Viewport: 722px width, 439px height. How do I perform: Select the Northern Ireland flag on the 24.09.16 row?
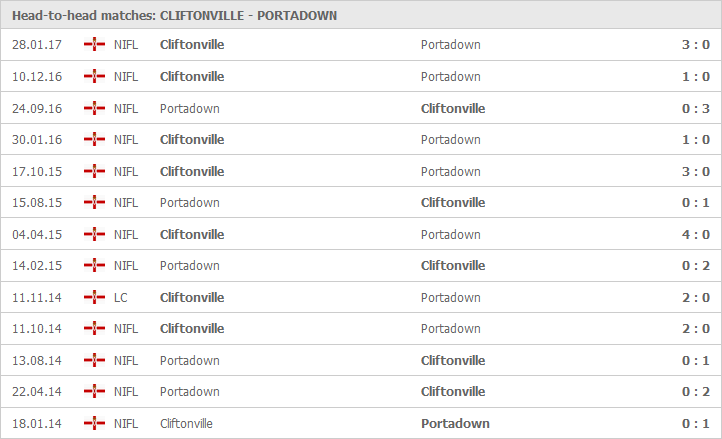point(94,108)
